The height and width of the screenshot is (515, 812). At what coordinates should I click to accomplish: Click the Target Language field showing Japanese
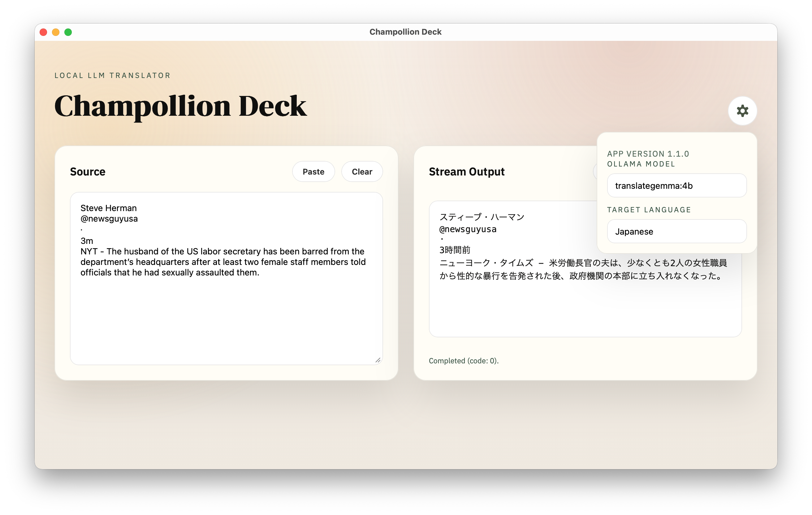coord(676,232)
